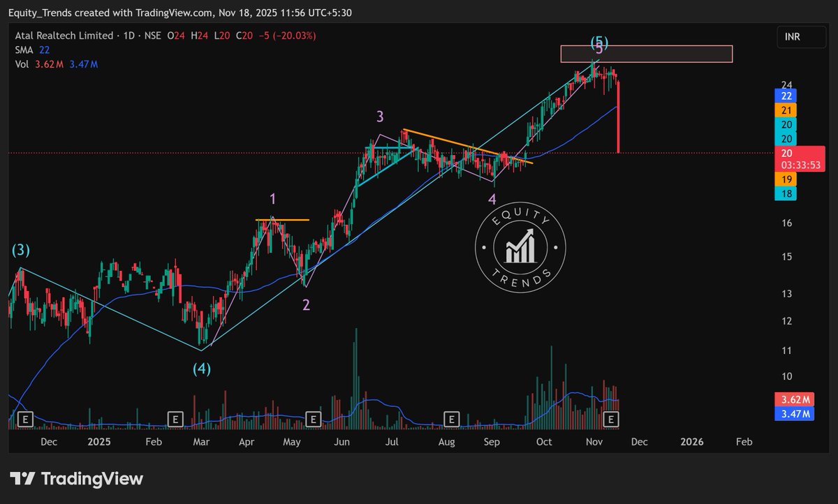
Task: Click the 2026 label on the time axis
Action: [691, 441]
